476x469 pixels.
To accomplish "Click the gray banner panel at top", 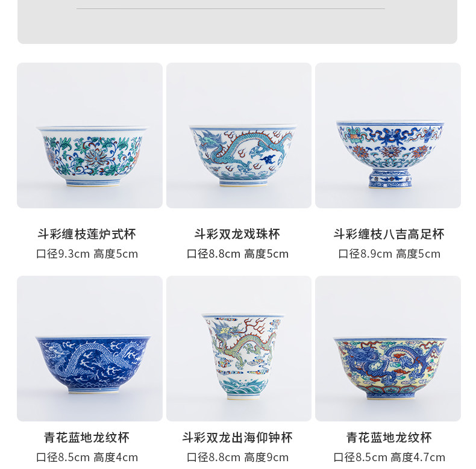I will tap(237, 22).
